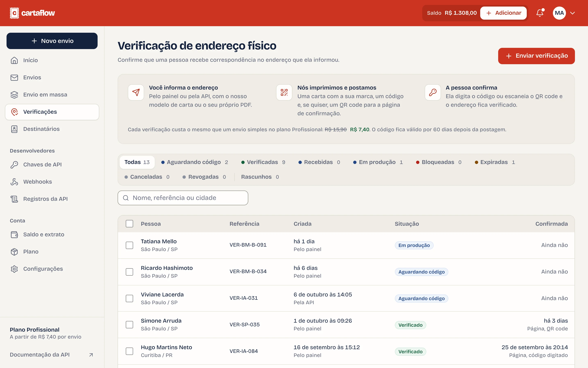Check the box for Tatiana Mello

[x=129, y=245]
